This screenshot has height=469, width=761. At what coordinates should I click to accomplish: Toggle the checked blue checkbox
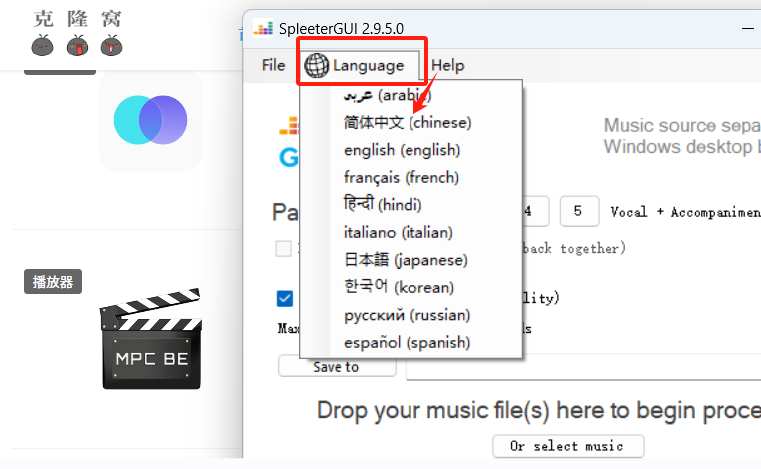click(285, 298)
